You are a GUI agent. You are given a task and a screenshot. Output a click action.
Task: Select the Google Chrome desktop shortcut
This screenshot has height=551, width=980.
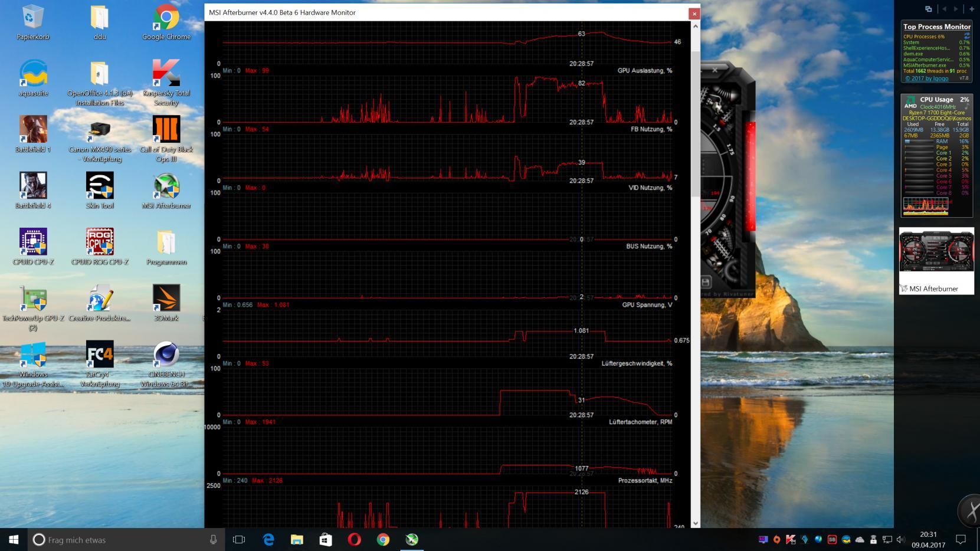pos(166,22)
